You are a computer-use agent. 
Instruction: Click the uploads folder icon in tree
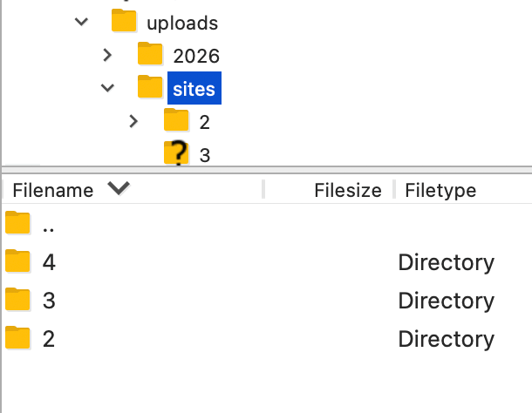click(x=124, y=22)
